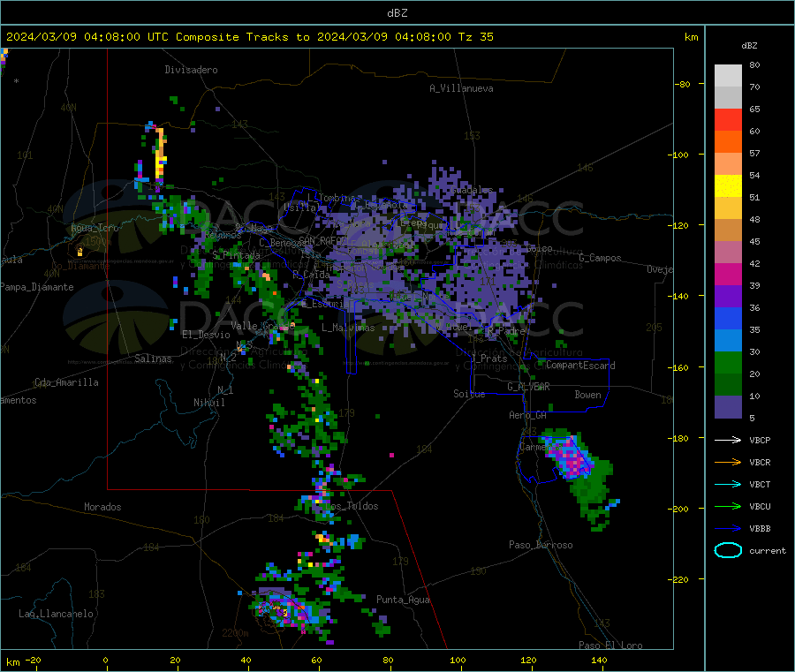
Task: Click the white VBCP arrow in legend
Action: click(728, 440)
